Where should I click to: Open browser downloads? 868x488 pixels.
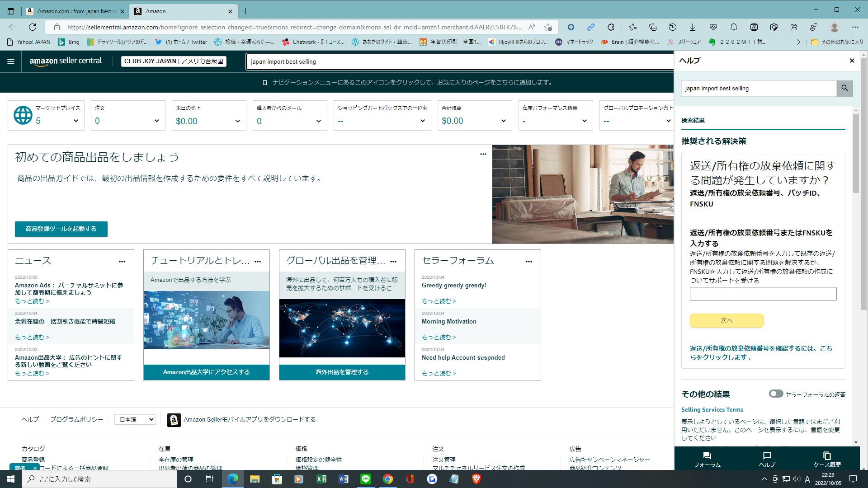pyautogui.click(x=692, y=27)
